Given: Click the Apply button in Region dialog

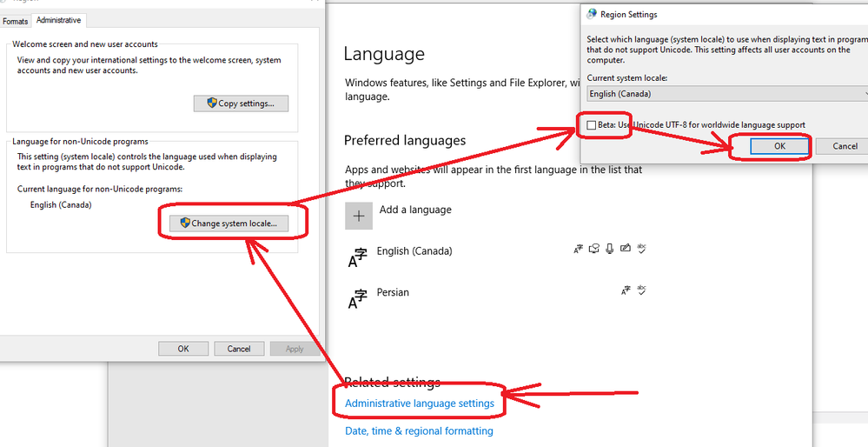Looking at the screenshot, I should pos(295,349).
